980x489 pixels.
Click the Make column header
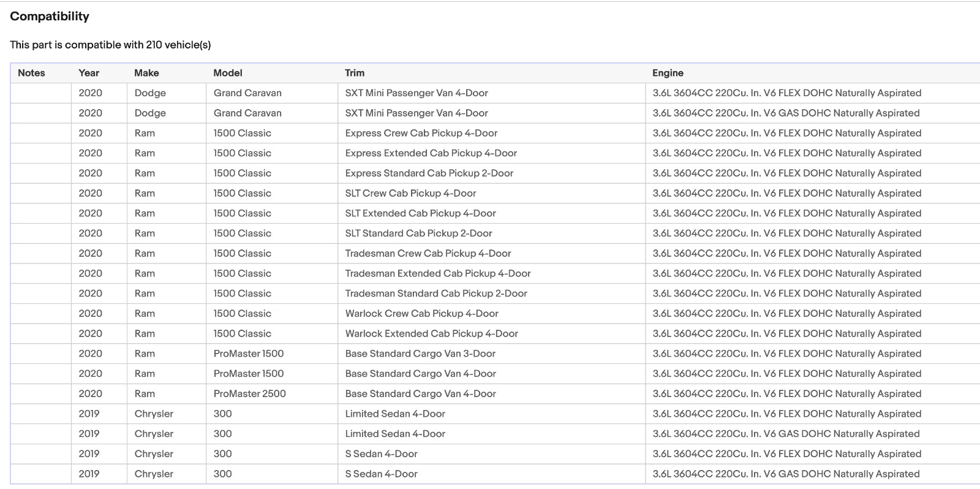pyautogui.click(x=146, y=73)
